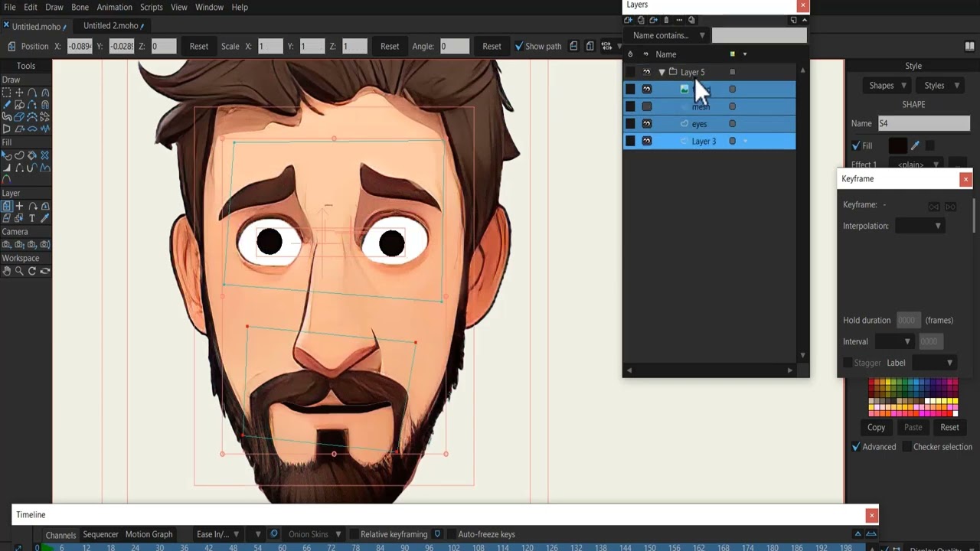Open the Interpolation dropdown in Keyframe
This screenshot has height=551, width=980.
[920, 226]
